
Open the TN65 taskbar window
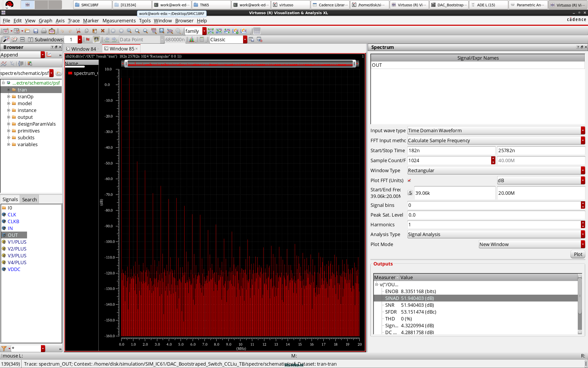[x=211, y=5]
